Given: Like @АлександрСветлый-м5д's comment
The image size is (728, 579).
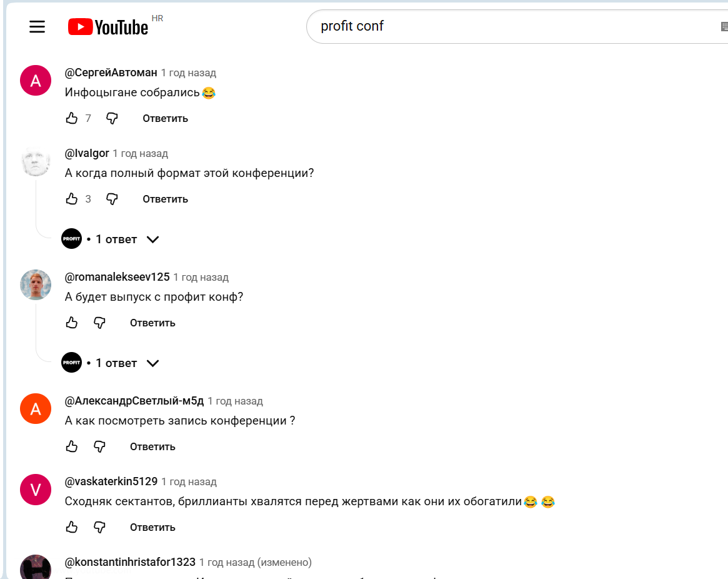Looking at the screenshot, I should [x=72, y=446].
